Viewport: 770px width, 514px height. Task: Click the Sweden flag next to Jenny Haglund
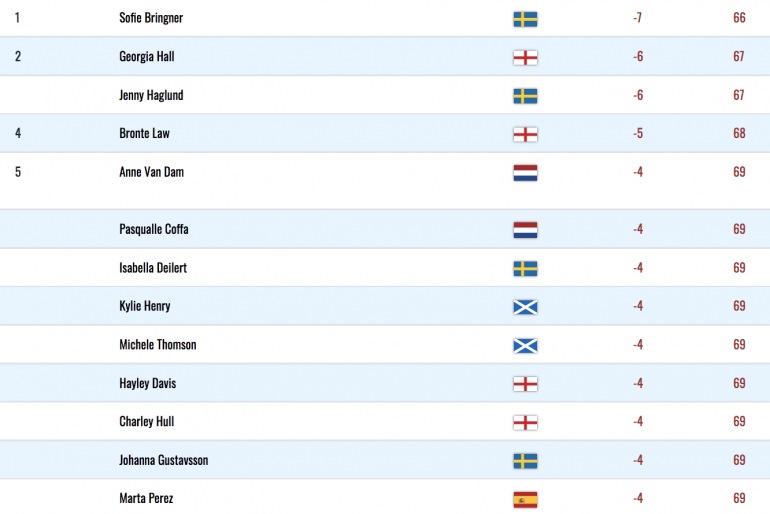pyautogui.click(x=525, y=96)
